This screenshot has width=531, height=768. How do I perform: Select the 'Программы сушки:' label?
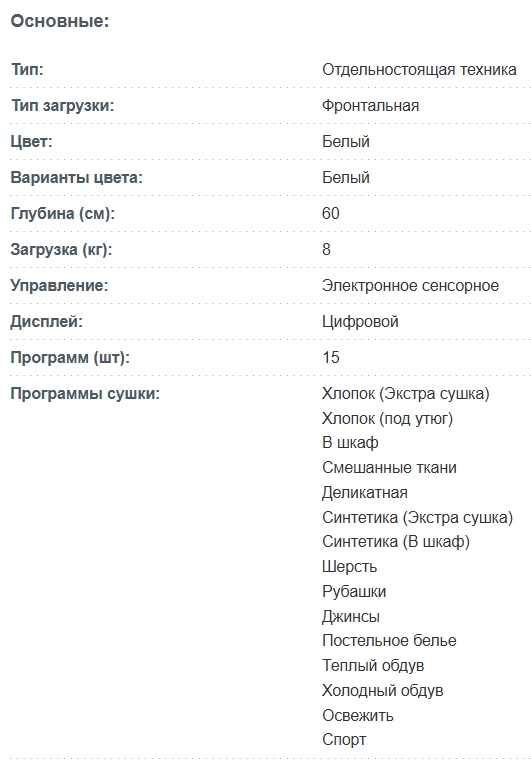85,394
